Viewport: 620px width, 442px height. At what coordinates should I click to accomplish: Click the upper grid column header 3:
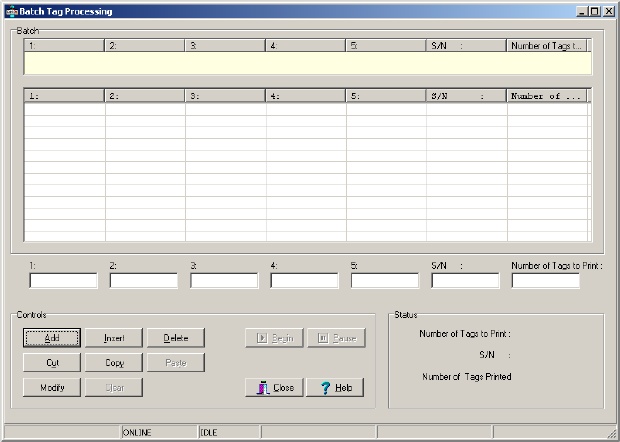coord(225,45)
